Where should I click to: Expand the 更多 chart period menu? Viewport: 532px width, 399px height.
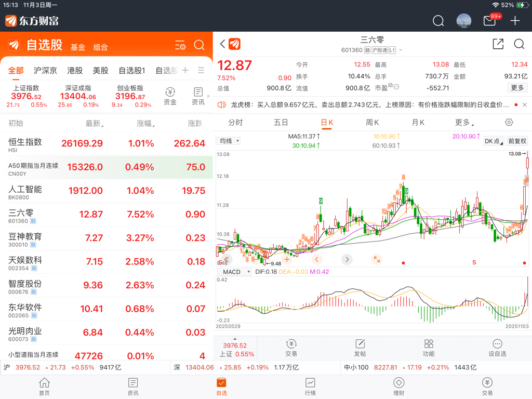(x=464, y=123)
